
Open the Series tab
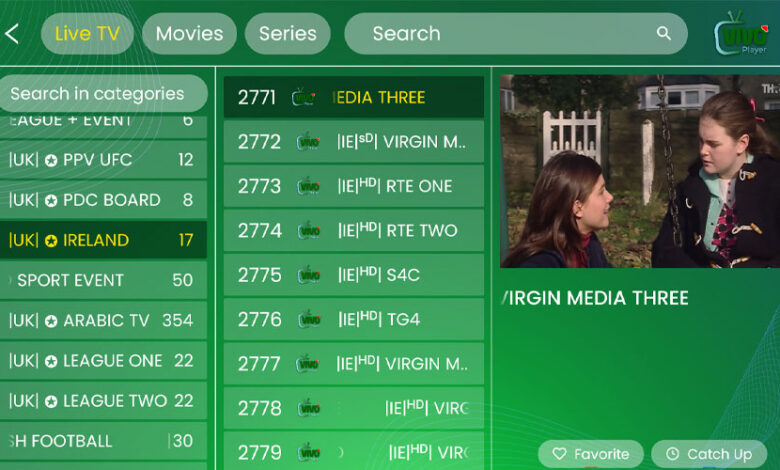pyautogui.click(x=287, y=34)
